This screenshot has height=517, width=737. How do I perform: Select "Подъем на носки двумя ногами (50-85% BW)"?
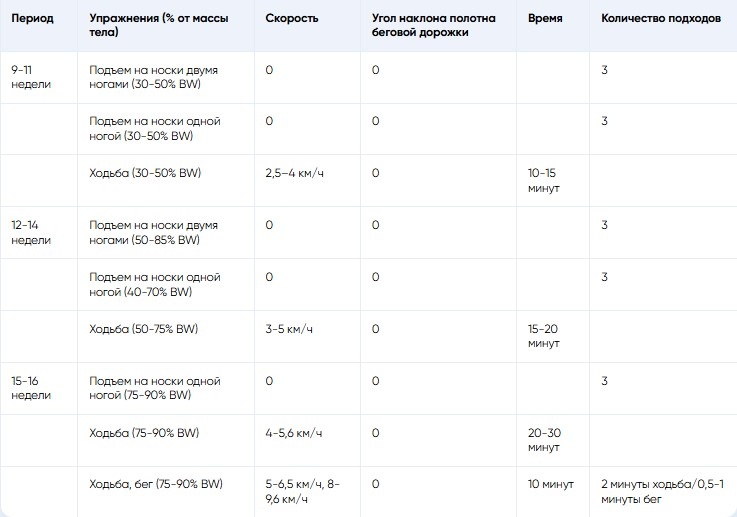[153, 233]
